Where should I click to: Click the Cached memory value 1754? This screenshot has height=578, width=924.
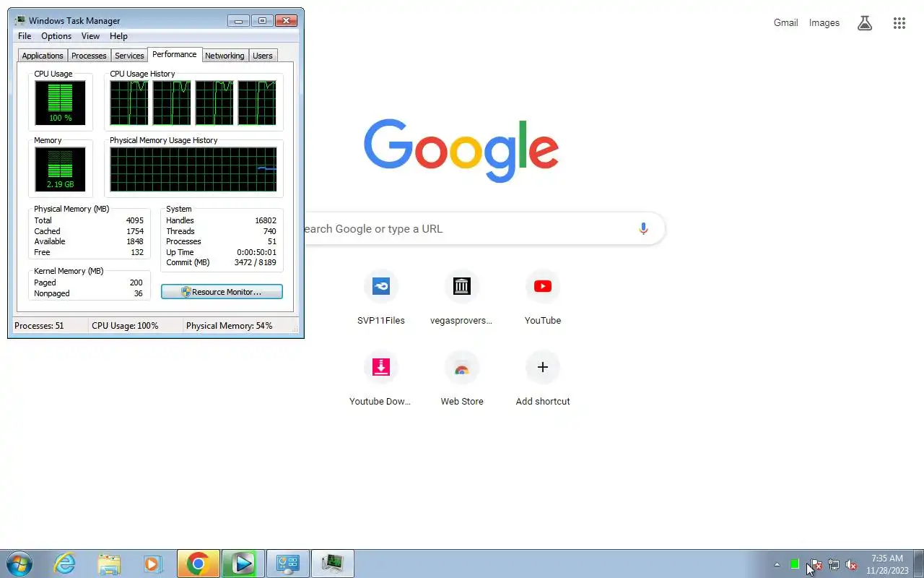134,231
